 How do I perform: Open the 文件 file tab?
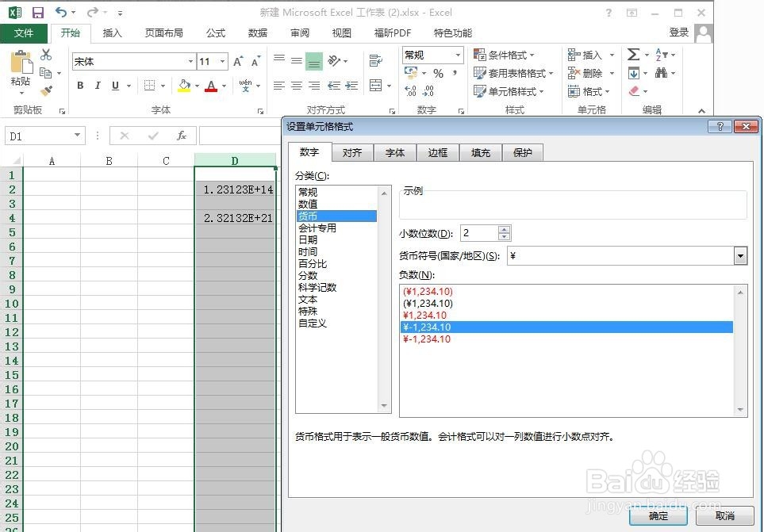24,33
